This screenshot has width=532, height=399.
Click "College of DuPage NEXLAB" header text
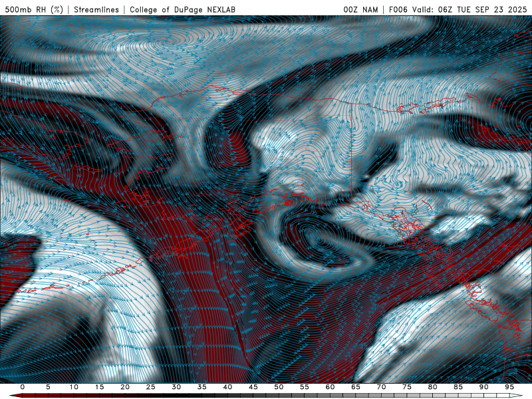182,9
